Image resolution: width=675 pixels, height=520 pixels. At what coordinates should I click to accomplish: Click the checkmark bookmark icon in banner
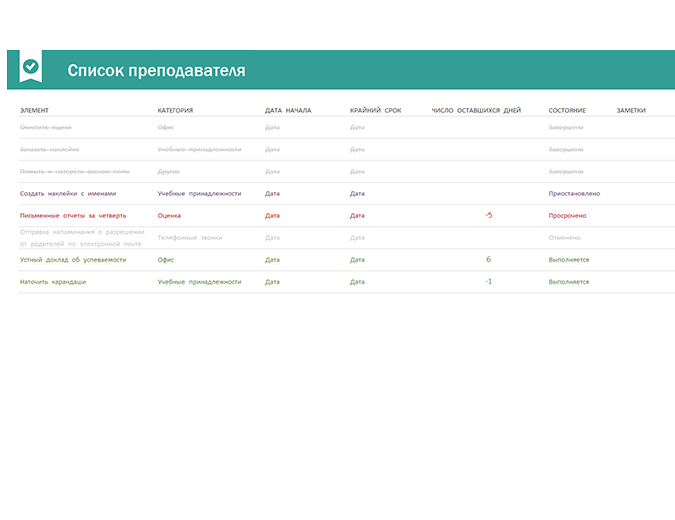point(31,66)
